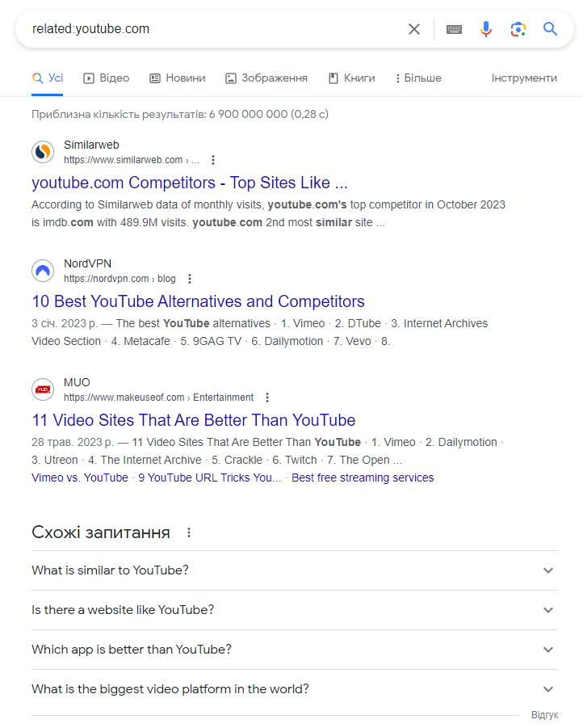Image resolution: width=583 pixels, height=728 pixels.
Task: Open the on-screen keyboard input tool
Action: [455, 29]
